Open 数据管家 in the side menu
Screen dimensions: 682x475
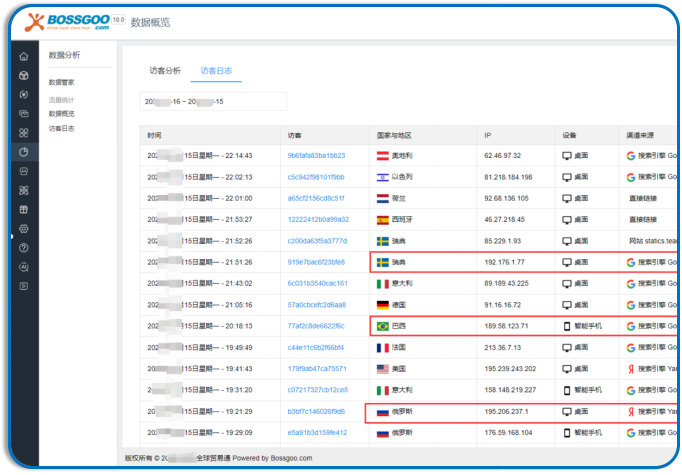point(63,82)
